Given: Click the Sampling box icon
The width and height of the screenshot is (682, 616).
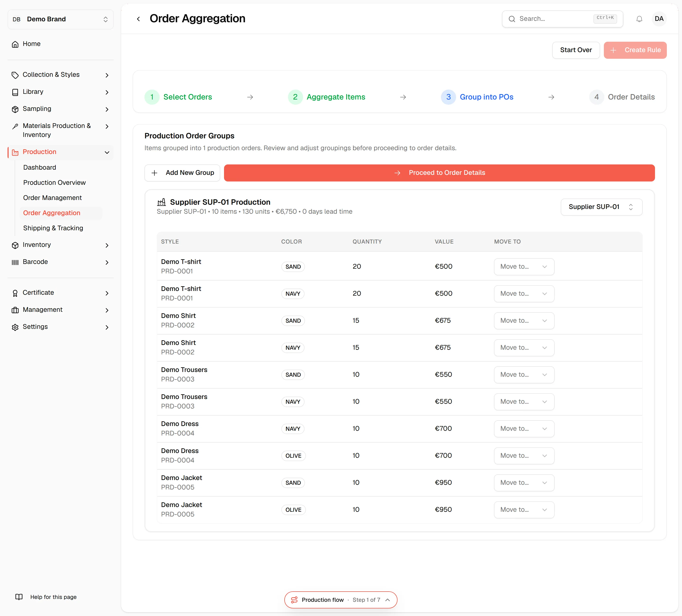Looking at the screenshot, I should coord(15,109).
